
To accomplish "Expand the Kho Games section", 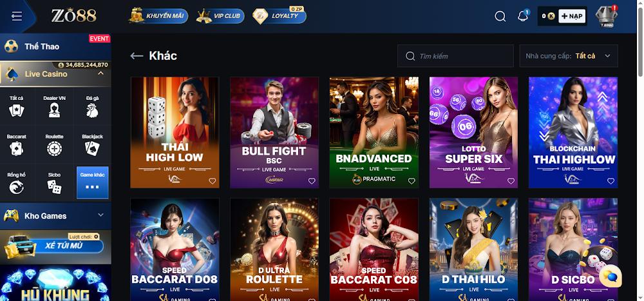I will pos(100,215).
